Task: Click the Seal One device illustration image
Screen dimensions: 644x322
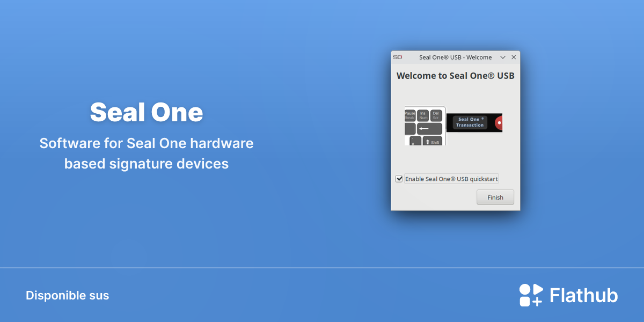Action: [453, 125]
